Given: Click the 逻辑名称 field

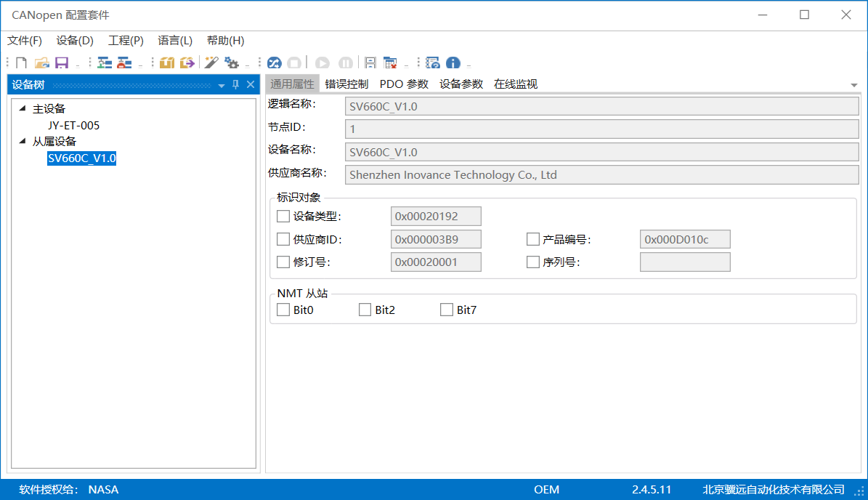Looking at the screenshot, I should coord(601,106).
